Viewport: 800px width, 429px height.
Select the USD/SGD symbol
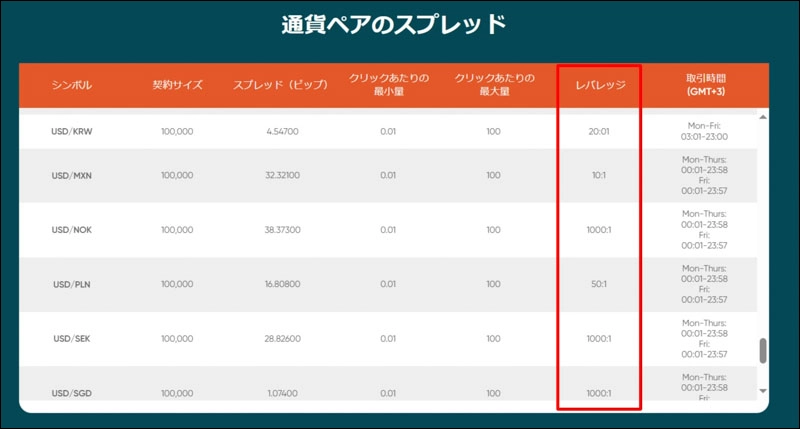click(72, 394)
